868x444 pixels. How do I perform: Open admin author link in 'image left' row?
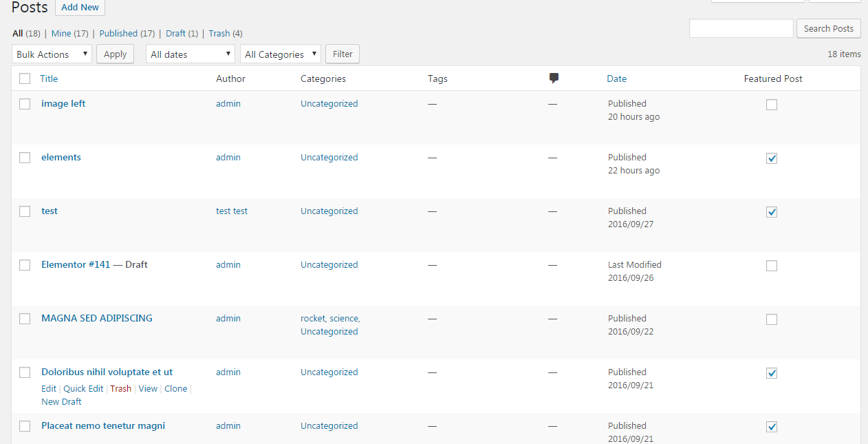(228, 103)
